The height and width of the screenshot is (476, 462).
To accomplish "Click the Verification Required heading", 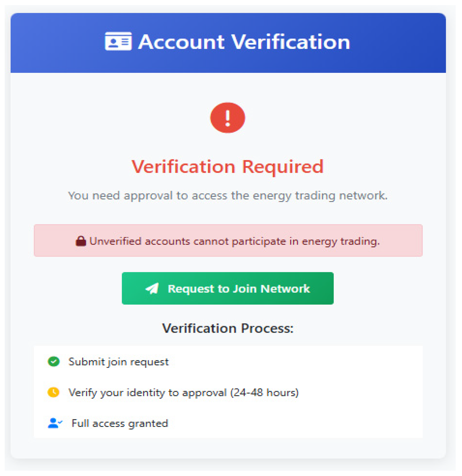I will [x=227, y=167].
